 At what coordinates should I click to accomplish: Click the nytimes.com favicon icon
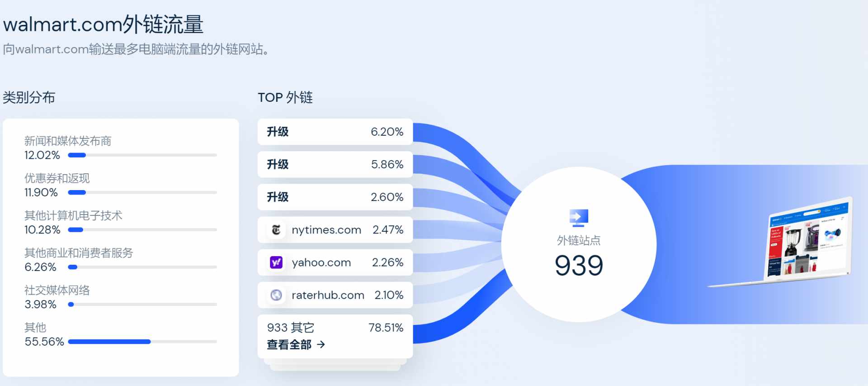click(x=276, y=230)
